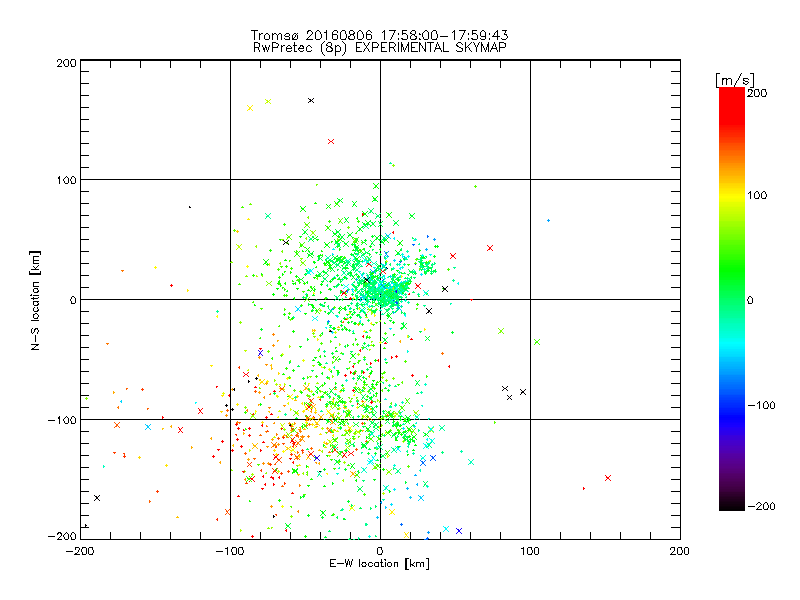Screen dimensions: 800x600
Task: Click the RwPretec (8p) EXPERIMENTAL SKYMAP subtitle
Action: pos(380,47)
